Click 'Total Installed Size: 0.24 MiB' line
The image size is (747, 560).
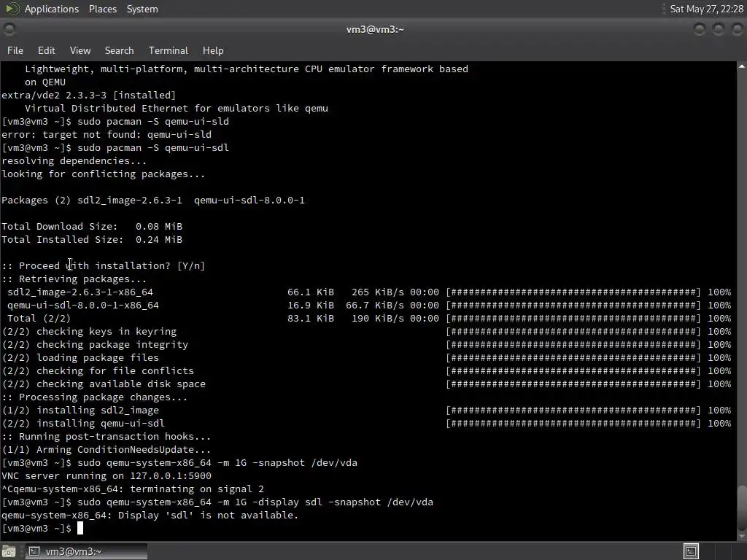pyautogui.click(x=92, y=239)
